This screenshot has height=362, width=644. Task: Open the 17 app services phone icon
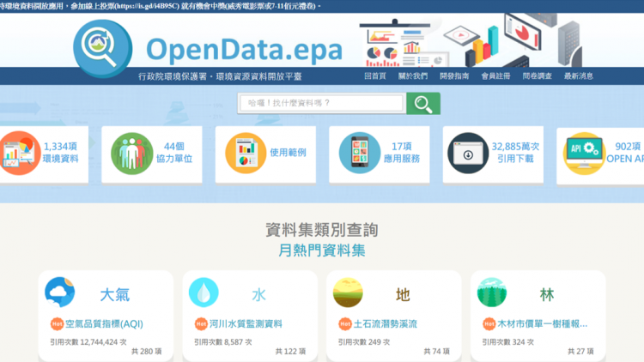pos(360,153)
